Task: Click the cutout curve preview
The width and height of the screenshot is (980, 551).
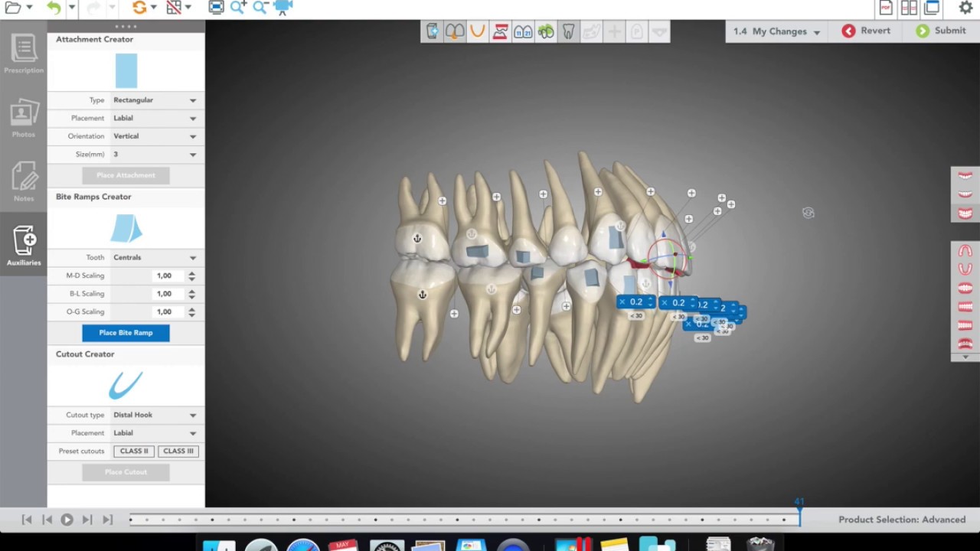Action: [x=126, y=386]
